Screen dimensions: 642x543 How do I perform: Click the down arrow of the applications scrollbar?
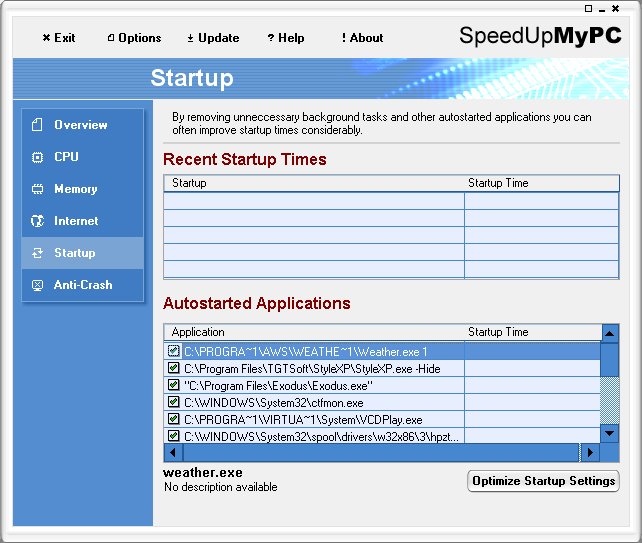(609, 434)
